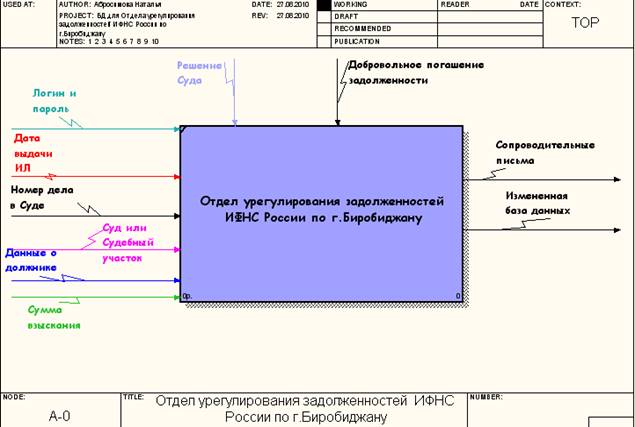Select the central blue activity box

tap(321, 212)
